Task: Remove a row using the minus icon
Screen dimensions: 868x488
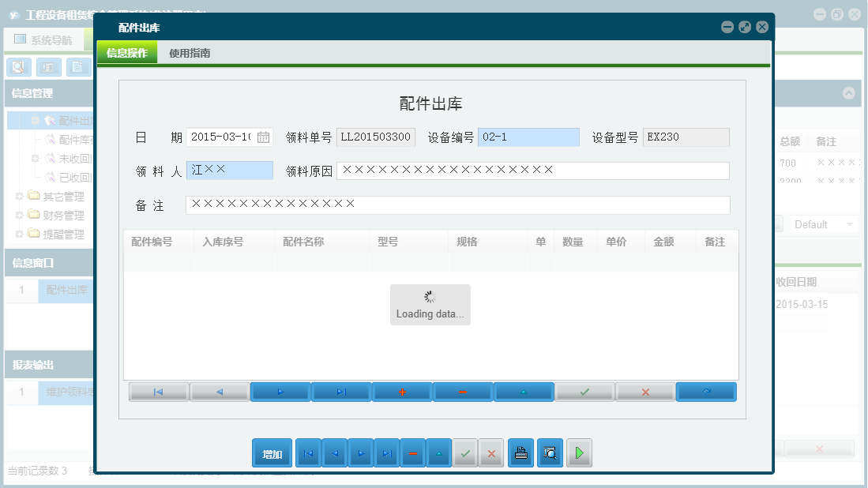Action: pos(463,392)
